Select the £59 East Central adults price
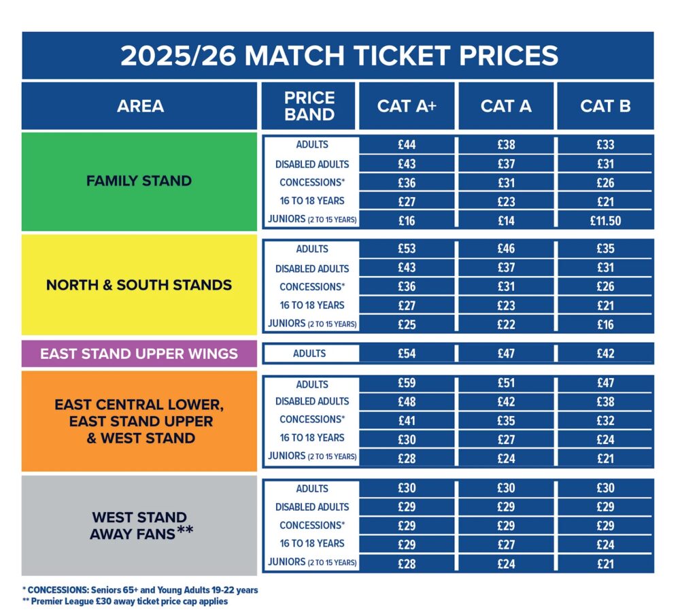This screenshot has height=616, width=680. (407, 383)
